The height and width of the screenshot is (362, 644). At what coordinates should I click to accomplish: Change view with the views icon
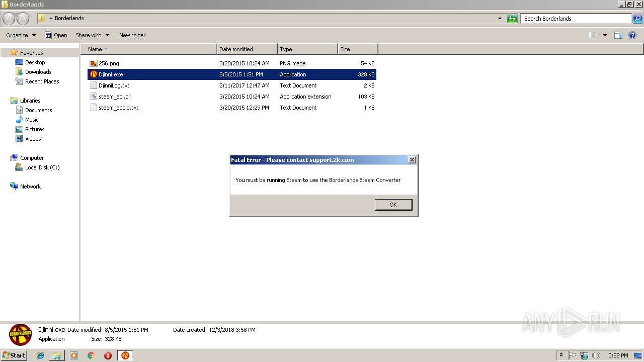click(x=593, y=35)
